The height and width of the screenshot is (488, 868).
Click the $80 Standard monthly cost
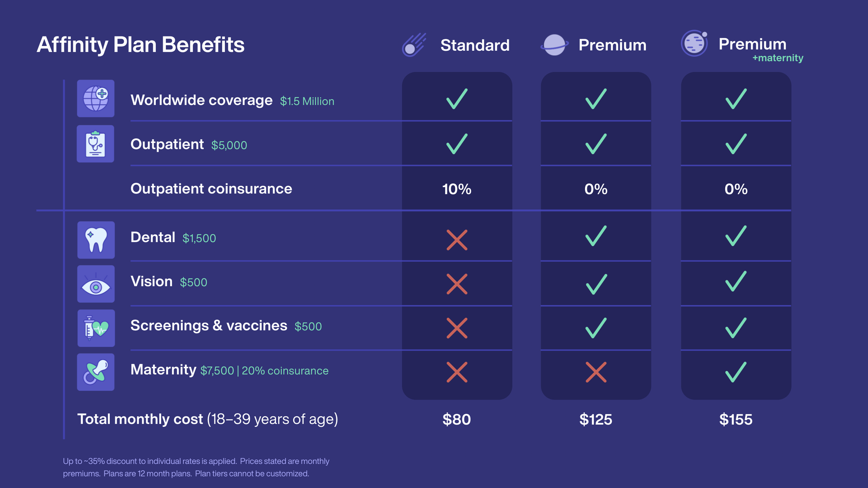pos(457,419)
